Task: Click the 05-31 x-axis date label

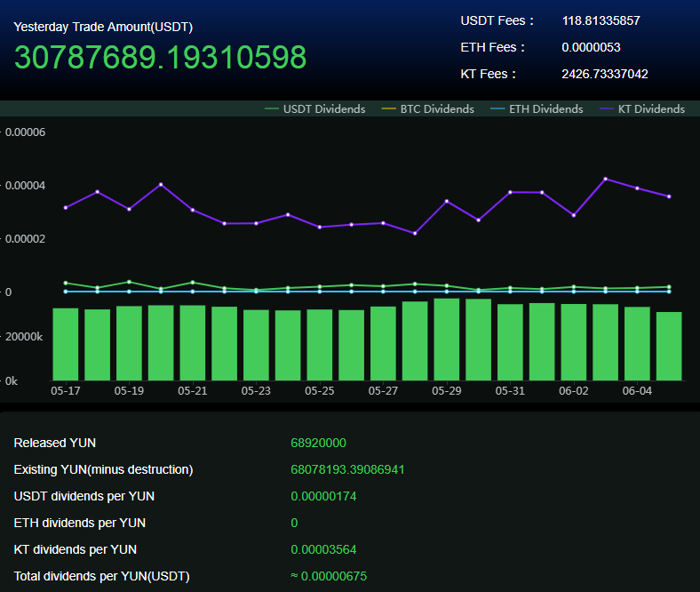Action: 510,391
